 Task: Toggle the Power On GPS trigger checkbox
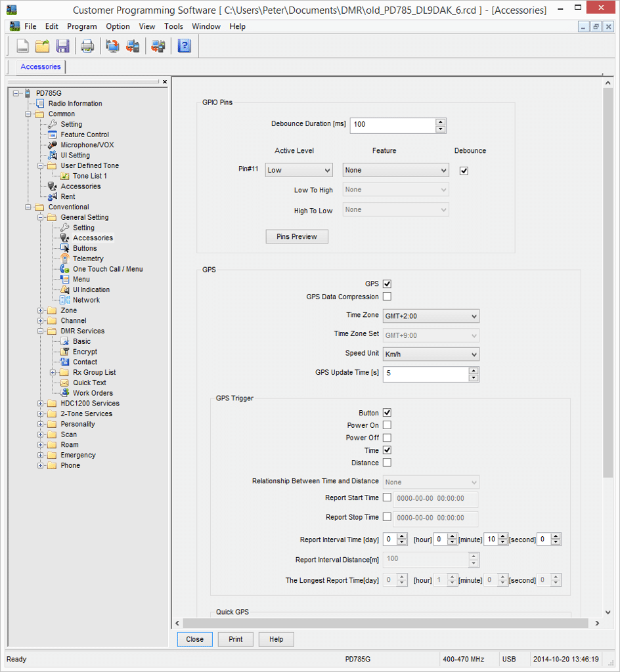pyautogui.click(x=387, y=425)
